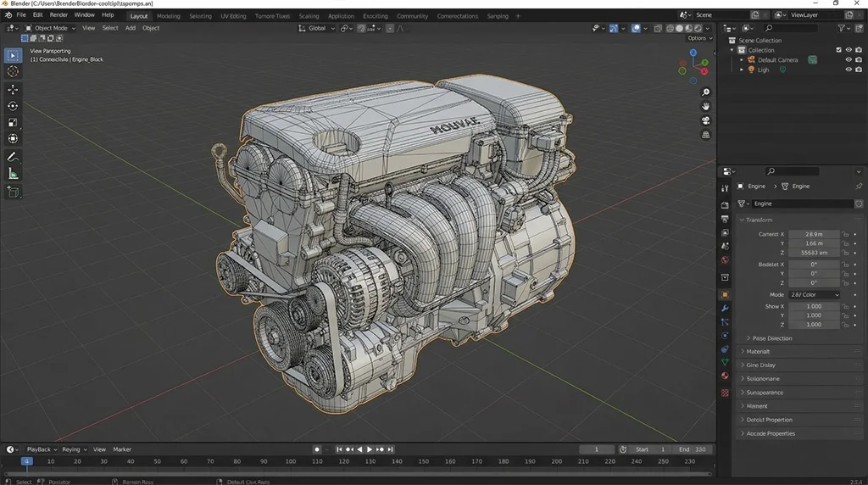Pick the Rotate tool from the toolbar
Viewport: 868px width, 485px height.
pos(13,106)
